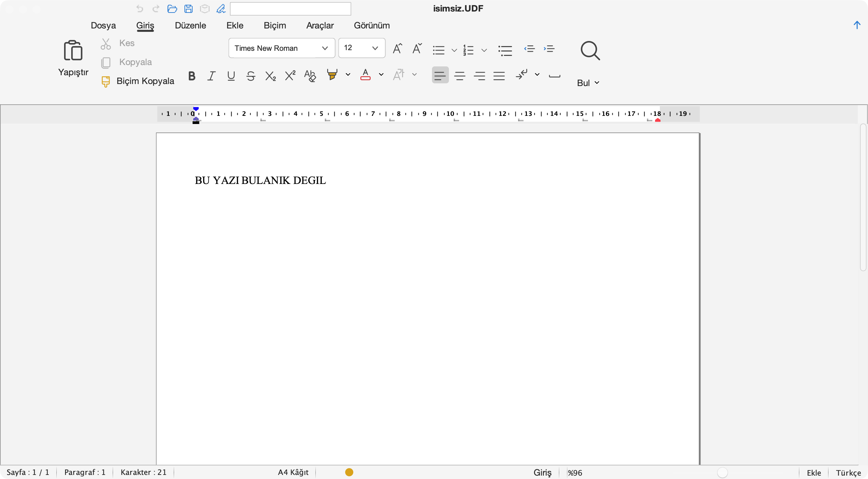868x479 pixels.
Task: Expand the text effects options arrow
Action: [x=414, y=75]
